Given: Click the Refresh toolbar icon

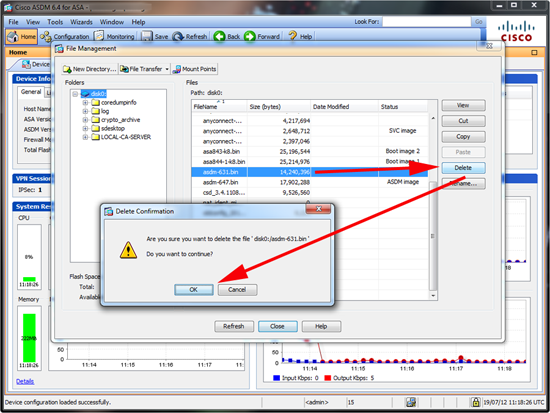Looking at the screenshot, I should (178, 36).
